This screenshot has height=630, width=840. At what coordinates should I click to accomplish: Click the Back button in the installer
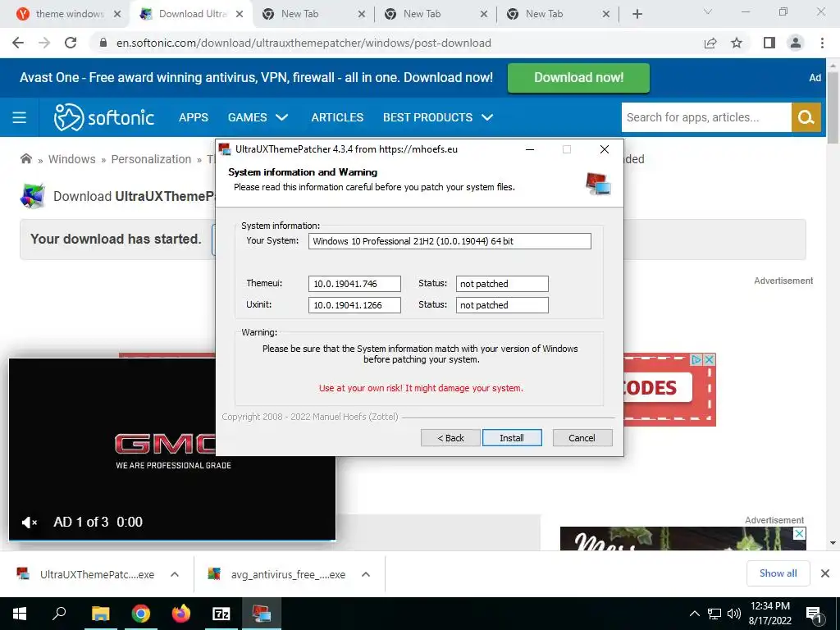pos(450,438)
